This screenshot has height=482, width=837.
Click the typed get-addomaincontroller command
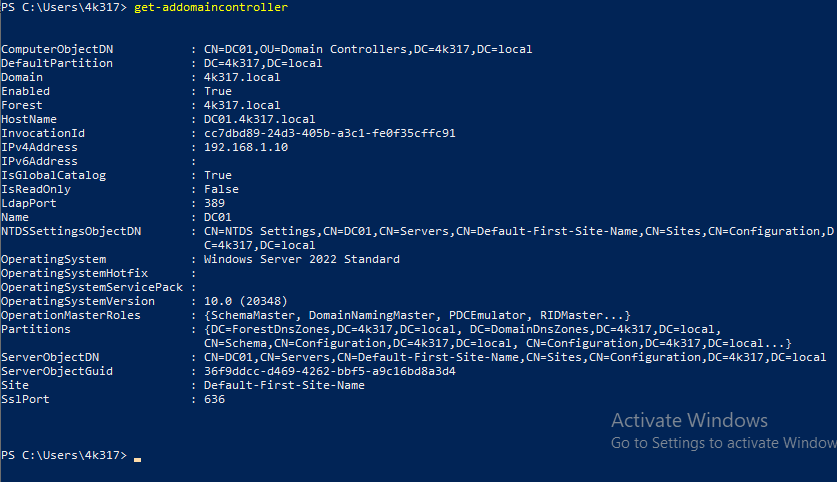210,7
